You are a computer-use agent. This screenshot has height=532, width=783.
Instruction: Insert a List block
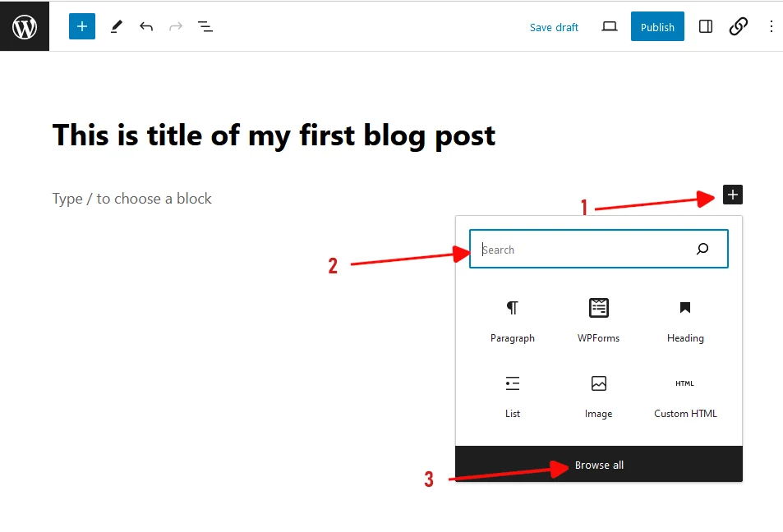click(513, 396)
